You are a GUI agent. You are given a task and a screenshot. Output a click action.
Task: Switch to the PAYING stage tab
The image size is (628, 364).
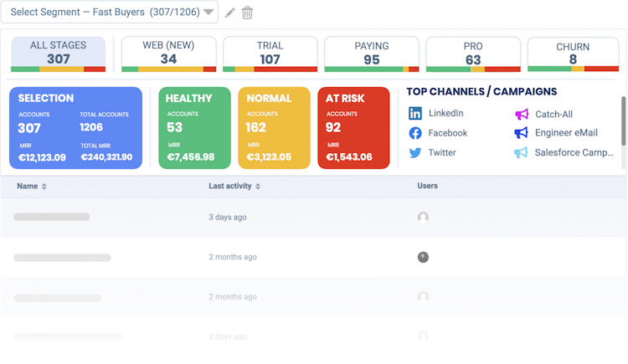click(x=372, y=54)
